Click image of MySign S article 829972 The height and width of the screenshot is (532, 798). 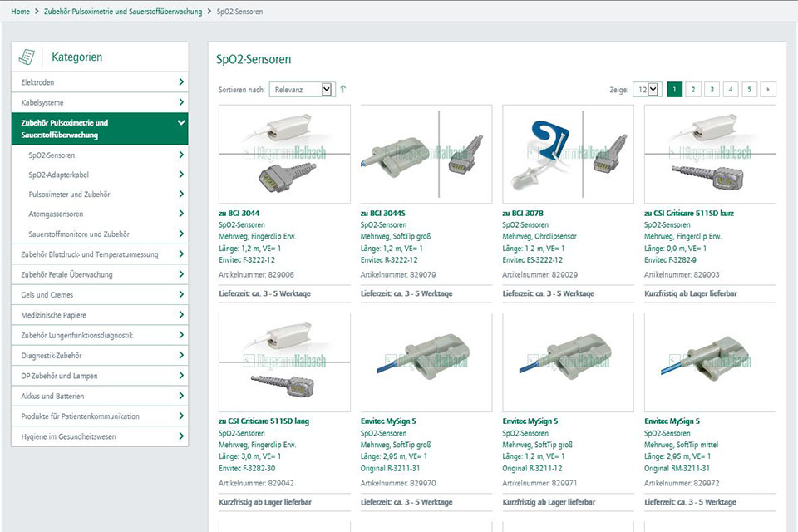tap(710, 362)
